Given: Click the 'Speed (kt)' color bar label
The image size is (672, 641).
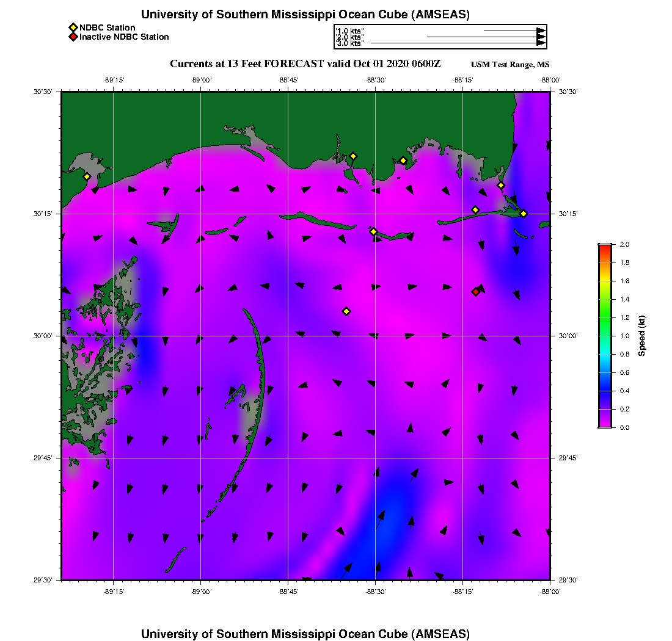Looking at the screenshot, I should [x=641, y=336].
